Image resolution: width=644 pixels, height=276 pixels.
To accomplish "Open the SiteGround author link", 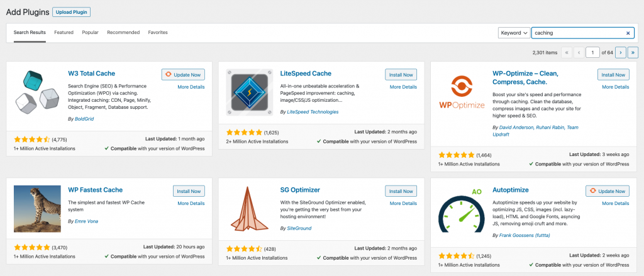I will (299, 228).
